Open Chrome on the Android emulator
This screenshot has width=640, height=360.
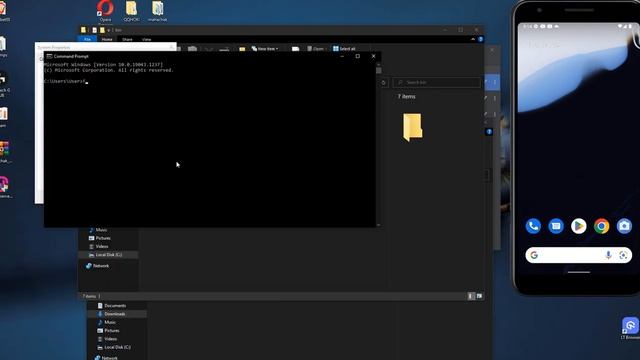[601, 226]
